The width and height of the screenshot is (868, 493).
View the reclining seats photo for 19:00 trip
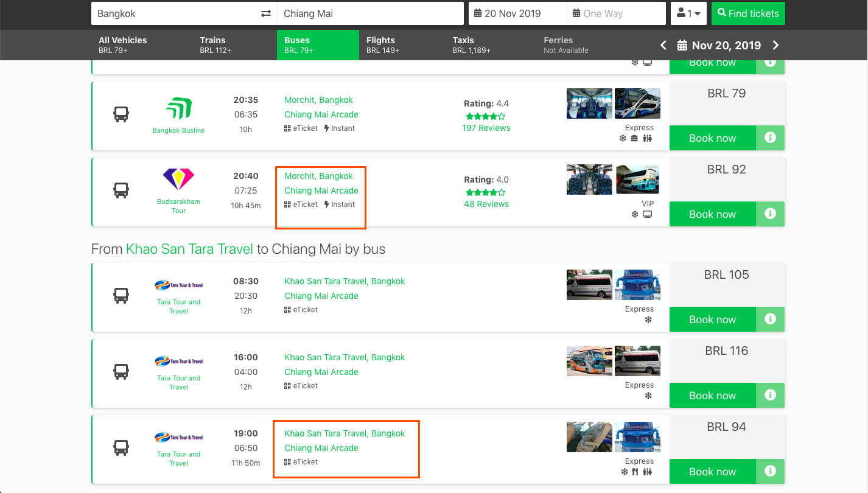pos(589,437)
